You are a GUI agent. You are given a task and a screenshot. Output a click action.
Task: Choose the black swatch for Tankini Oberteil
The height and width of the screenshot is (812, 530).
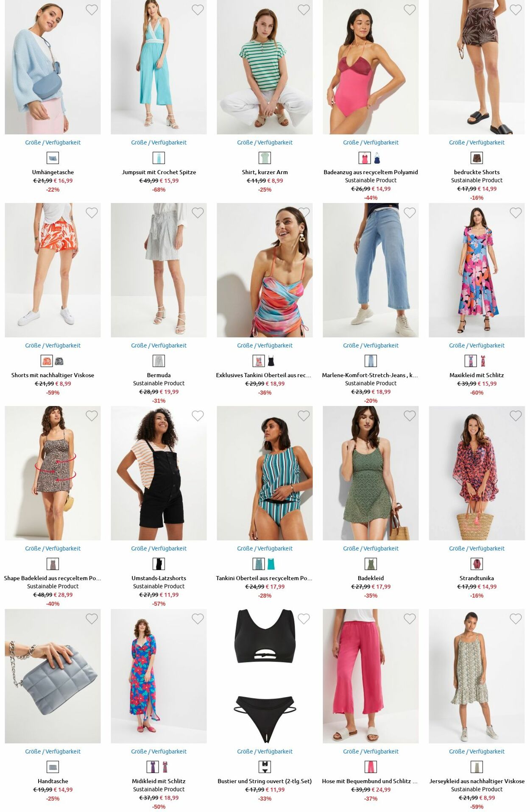pos(271,361)
